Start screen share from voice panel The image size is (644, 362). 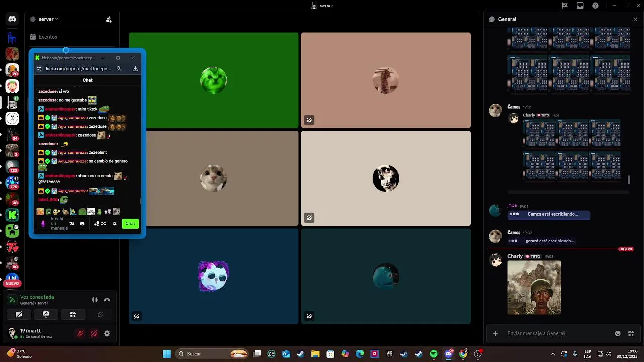click(46, 314)
